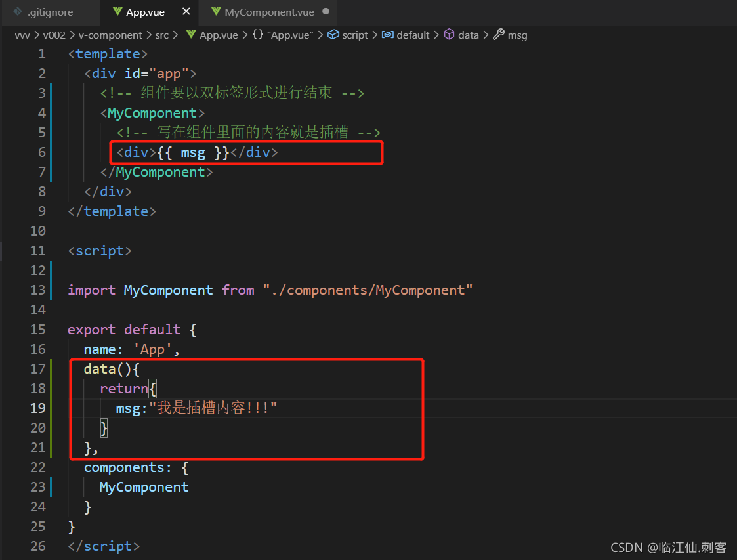Click the Vue icon on App.vue tab
The height and width of the screenshot is (560, 737).
[x=117, y=12]
